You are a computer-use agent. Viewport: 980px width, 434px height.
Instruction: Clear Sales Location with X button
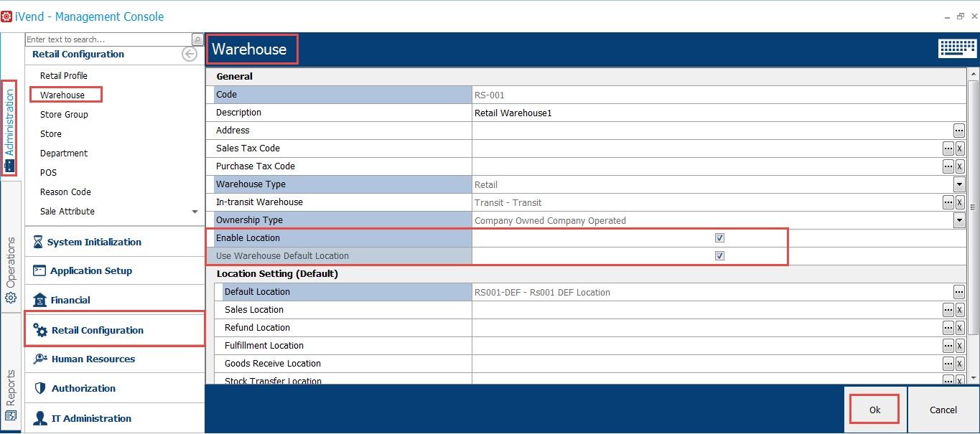[x=960, y=310]
